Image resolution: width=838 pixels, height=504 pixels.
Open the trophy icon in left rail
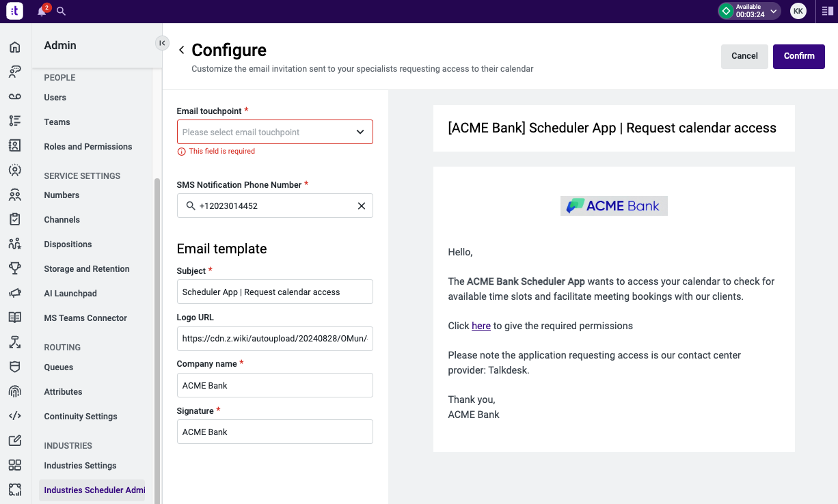pos(14,268)
